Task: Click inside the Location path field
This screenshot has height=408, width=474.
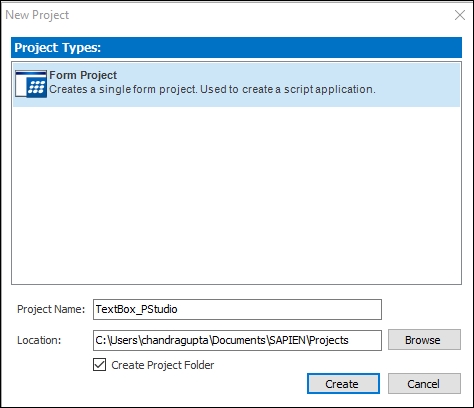Action: click(x=237, y=340)
